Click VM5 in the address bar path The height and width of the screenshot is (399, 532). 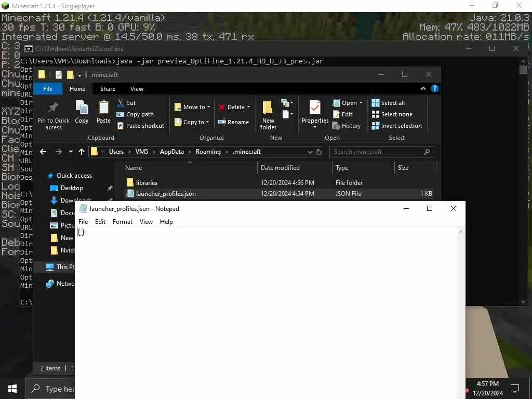pyautogui.click(x=142, y=152)
